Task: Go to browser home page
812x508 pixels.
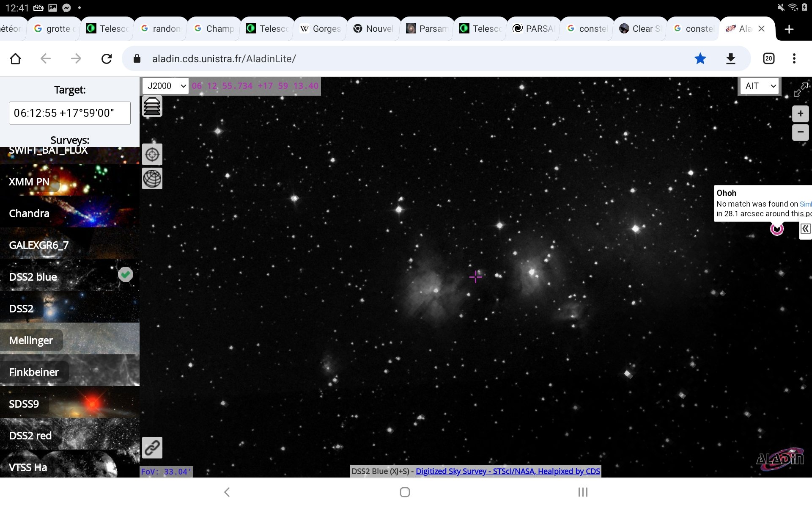Action: click(15, 58)
